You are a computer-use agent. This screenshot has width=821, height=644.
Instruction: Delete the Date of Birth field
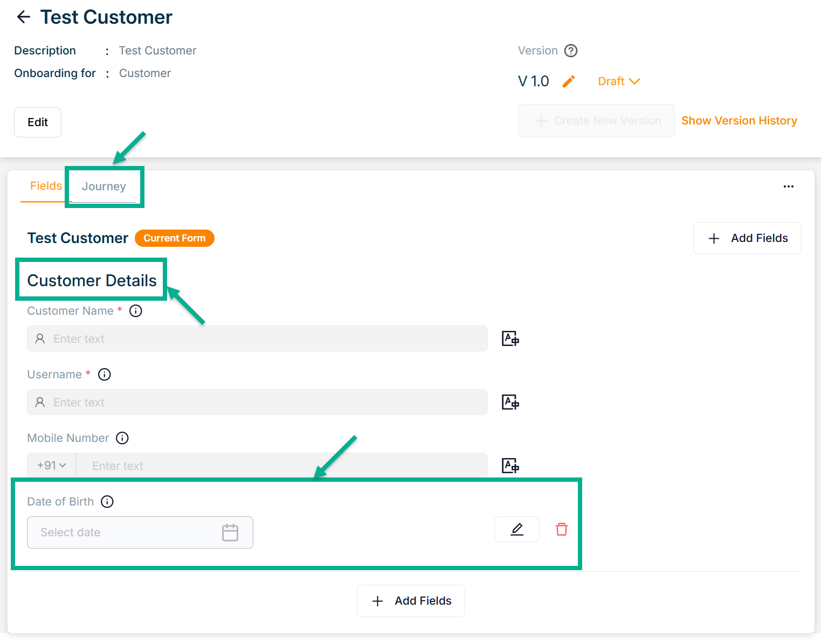(561, 529)
